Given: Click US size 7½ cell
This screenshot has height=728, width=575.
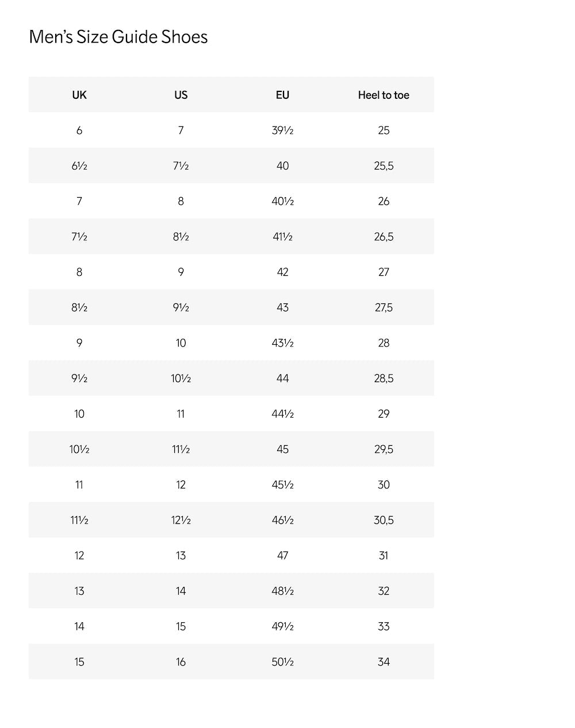Looking at the screenshot, I should [x=181, y=166].
